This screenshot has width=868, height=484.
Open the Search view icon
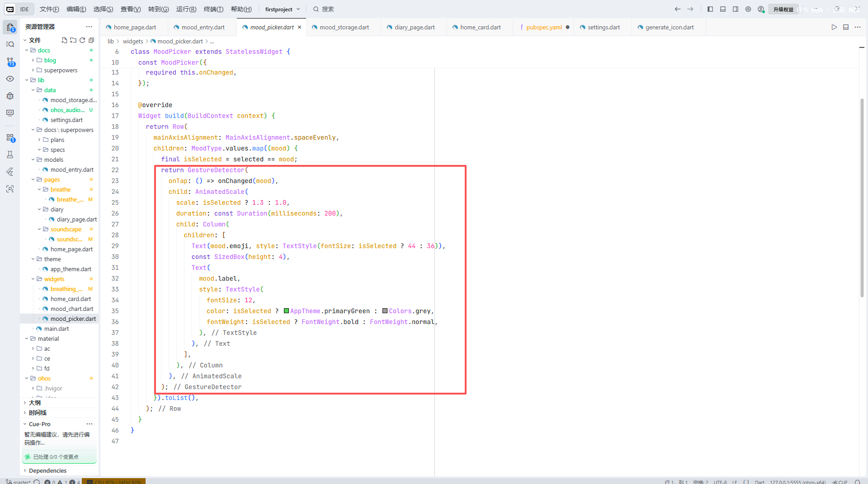coord(10,44)
